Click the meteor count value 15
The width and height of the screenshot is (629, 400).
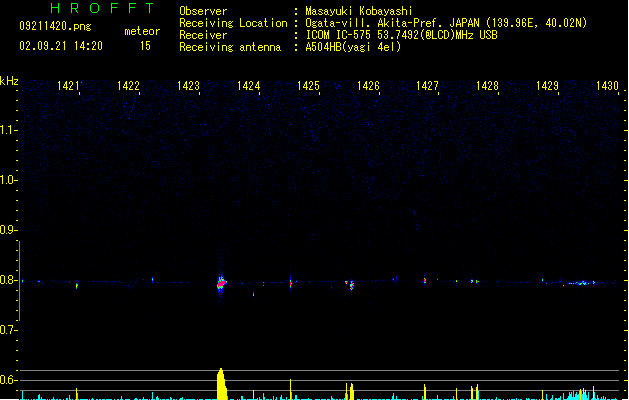click(x=145, y=46)
